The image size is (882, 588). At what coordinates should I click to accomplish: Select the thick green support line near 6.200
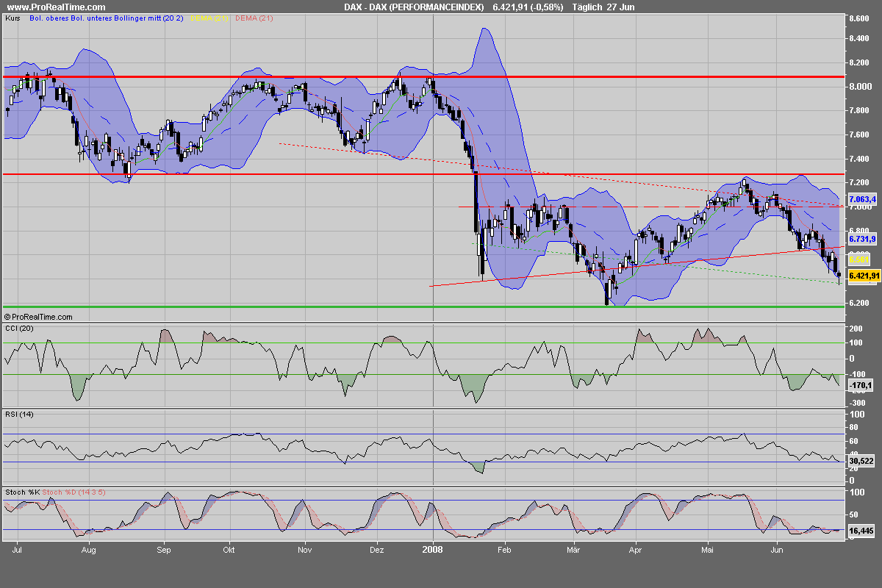423,306
